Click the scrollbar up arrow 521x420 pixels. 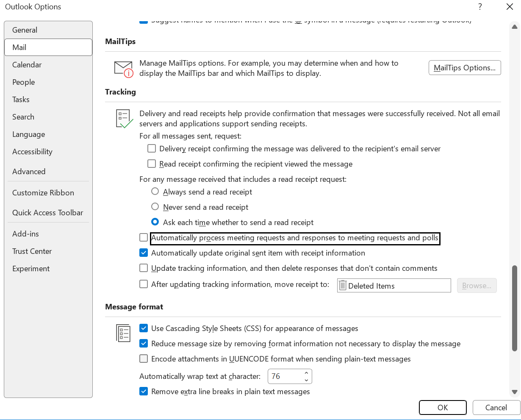tap(515, 27)
